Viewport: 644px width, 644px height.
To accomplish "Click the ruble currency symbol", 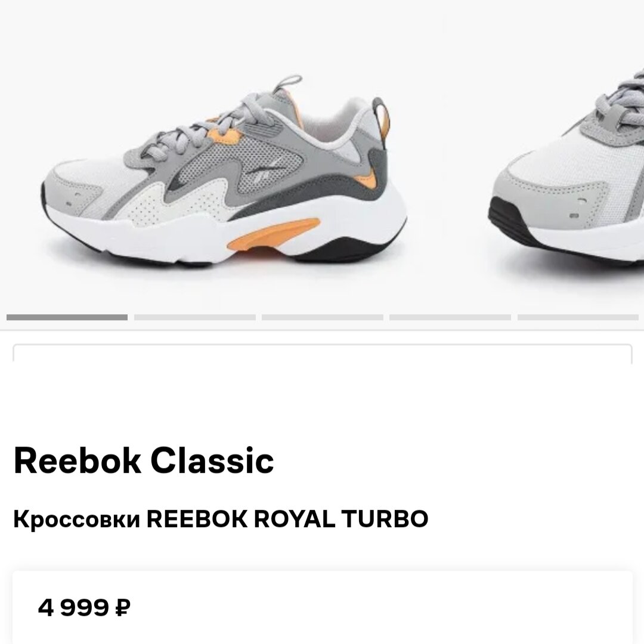I will [x=122, y=608].
